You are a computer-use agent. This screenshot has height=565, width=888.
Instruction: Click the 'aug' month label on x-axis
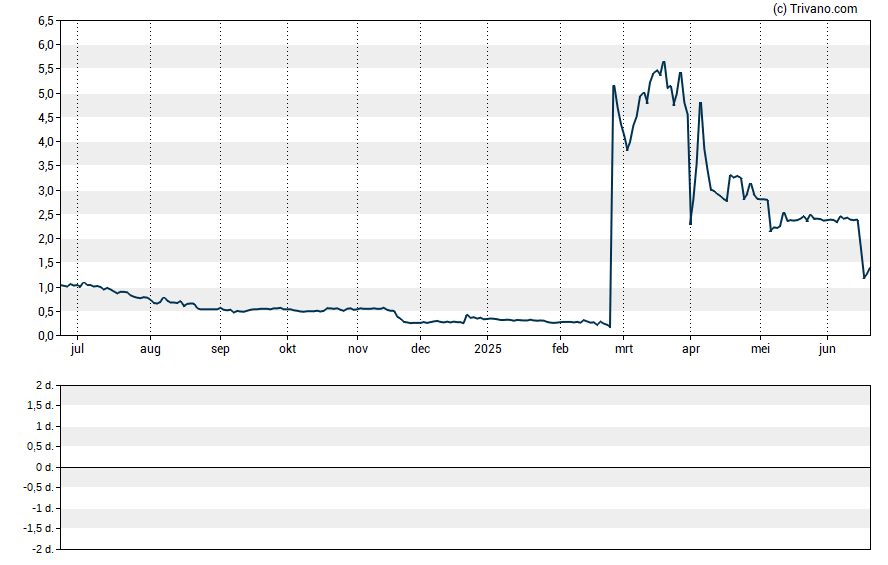pos(150,349)
